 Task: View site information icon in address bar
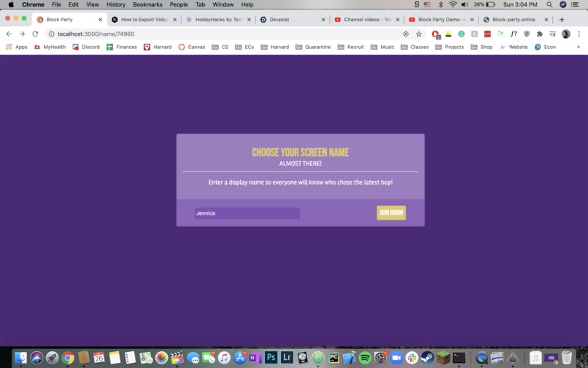pos(51,34)
